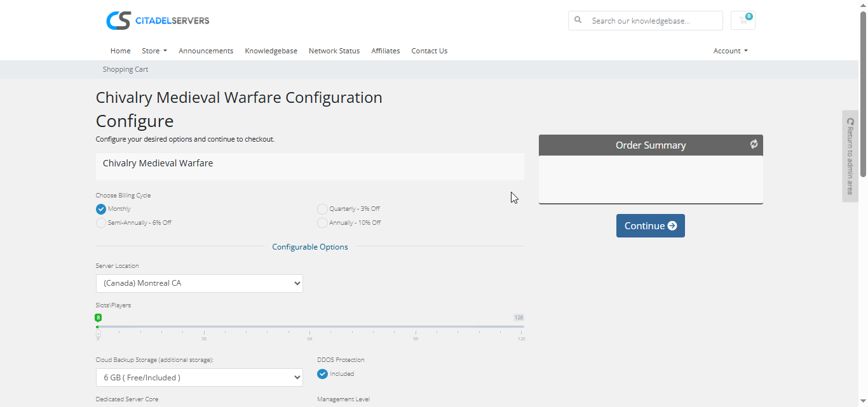The image size is (868, 407).
Task: Click the Citadel Servers logo
Action: (158, 20)
